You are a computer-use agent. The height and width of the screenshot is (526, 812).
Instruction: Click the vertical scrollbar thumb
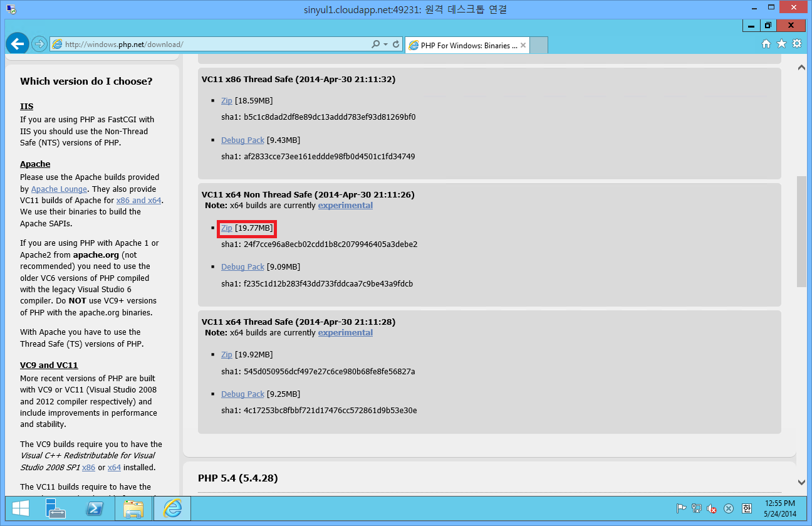tap(801, 232)
